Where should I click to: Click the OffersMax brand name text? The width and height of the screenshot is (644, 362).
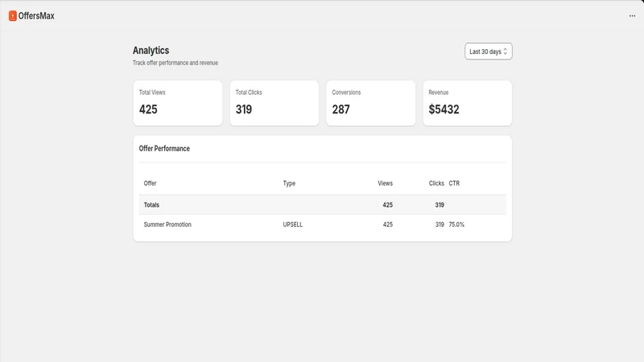coord(36,16)
